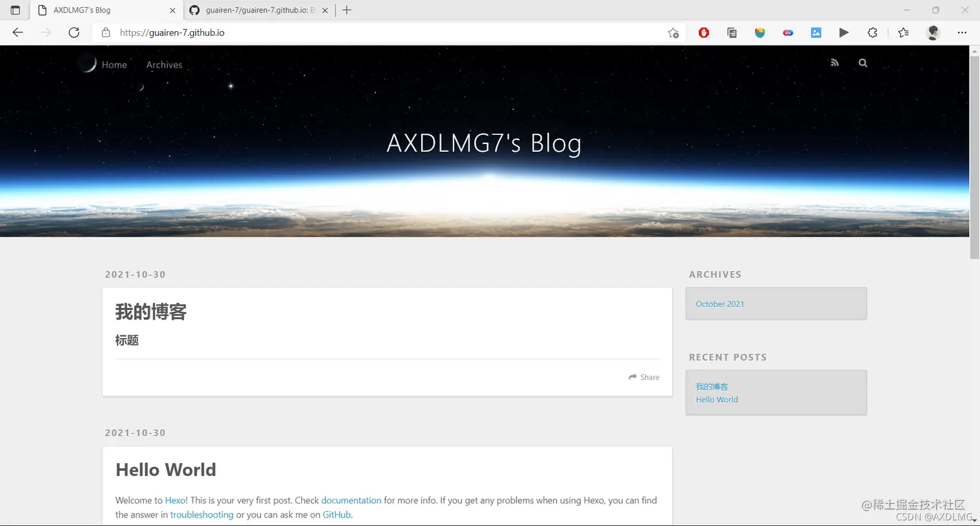Viewport: 980px width, 526px height.
Task: Click the scrollbar up arrow
Action: point(974,51)
